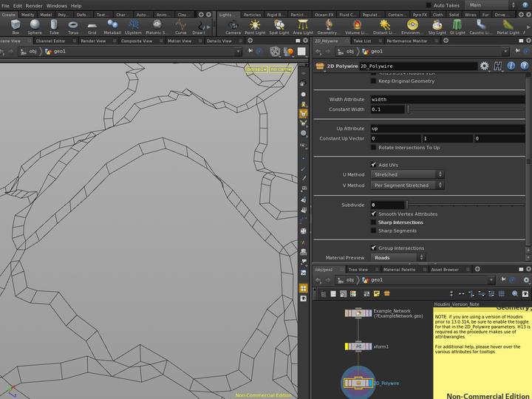Select the xform1 node
The image size is (532, 399).
pyautogui.click(x=358, y=346)
